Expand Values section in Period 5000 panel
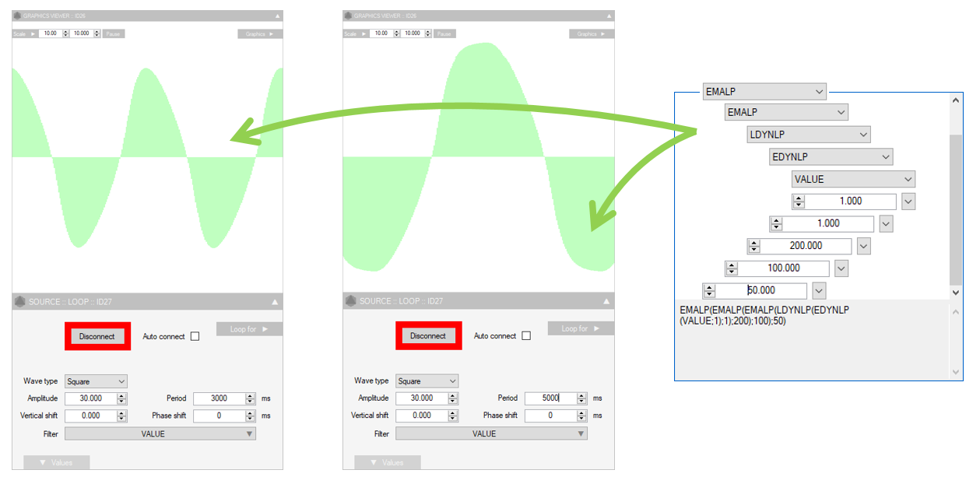The width and height of the screenshot is (980, 484). pos(388,462)
